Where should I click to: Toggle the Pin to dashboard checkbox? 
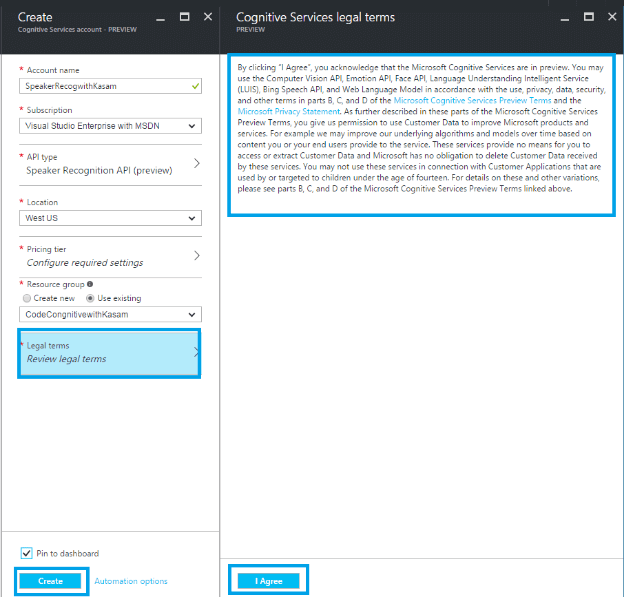click(27, 553)
